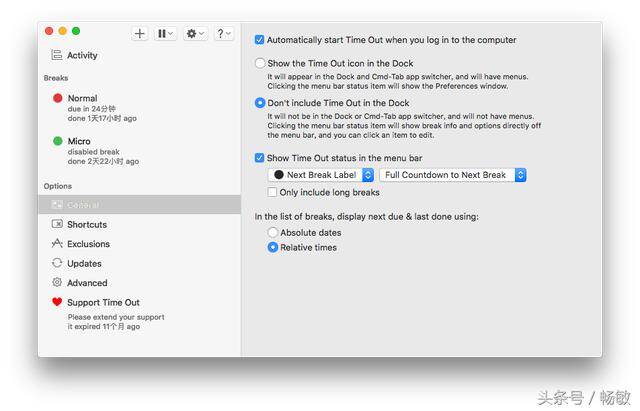Open Support Time Out page
Image resolution: width=640 pixels, height=411 pixels.
point(139,313)
